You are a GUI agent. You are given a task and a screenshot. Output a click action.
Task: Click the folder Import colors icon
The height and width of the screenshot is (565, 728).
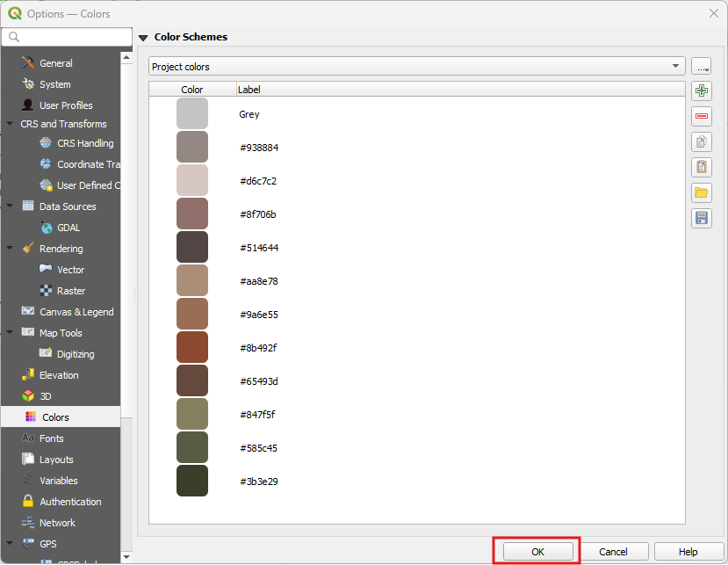point(701,192)
